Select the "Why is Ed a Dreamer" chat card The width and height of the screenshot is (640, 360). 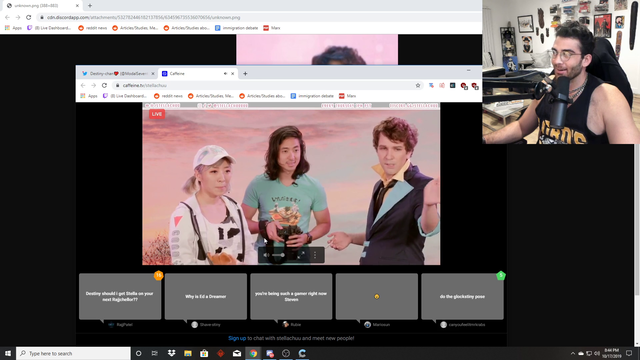click(x=206, y=296)
